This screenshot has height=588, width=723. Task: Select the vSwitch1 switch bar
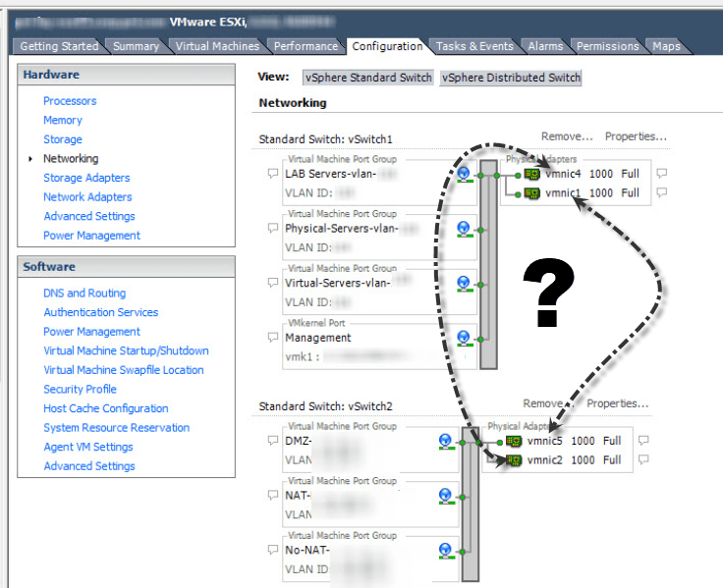tap(488, 264)
